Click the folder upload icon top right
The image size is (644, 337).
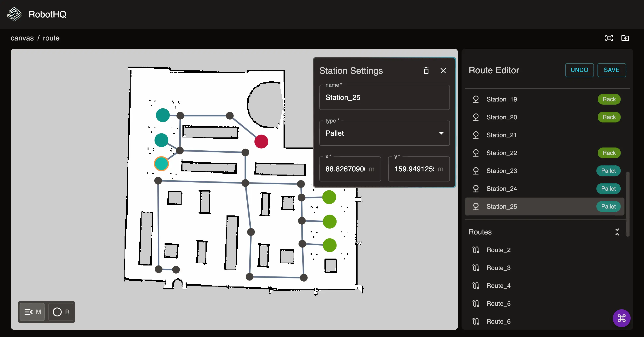(x=625, y=38)
